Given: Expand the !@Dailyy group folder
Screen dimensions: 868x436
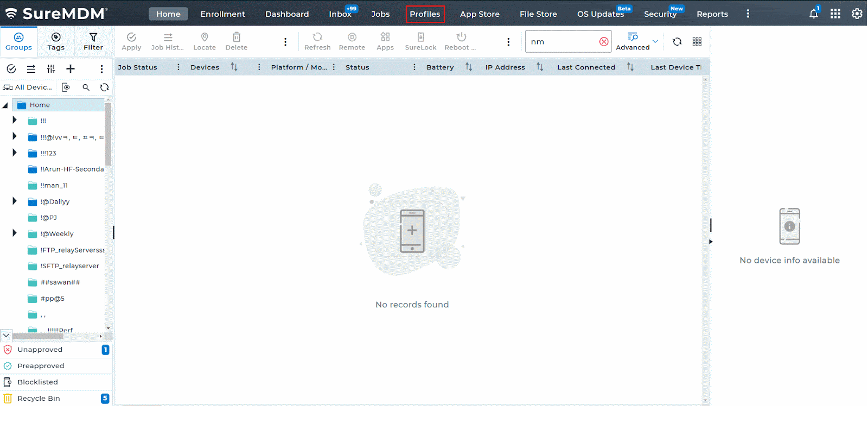Looking at the screenshot, I should click(x=15, y=201).
